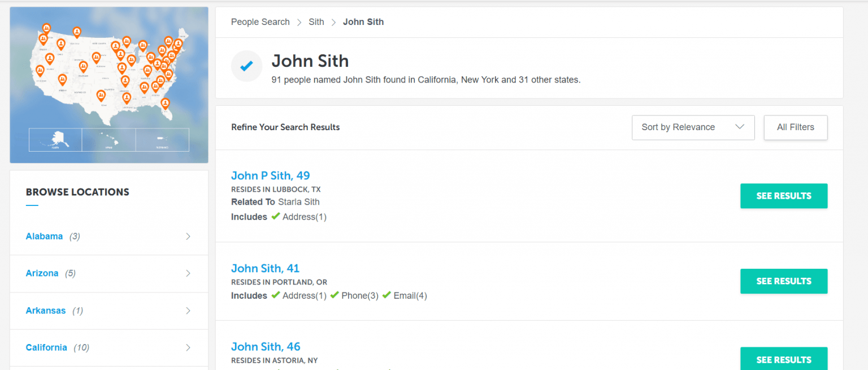The height and width of the screenshot is (370, 868).
Task: Click green checkmark next to Address(1) for John P Sith
Action: (x=276, y=216)
